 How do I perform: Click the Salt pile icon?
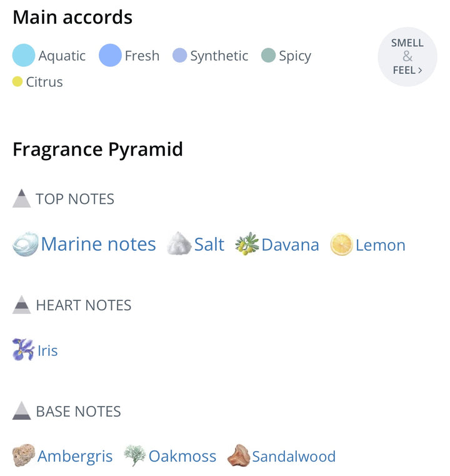179,243
